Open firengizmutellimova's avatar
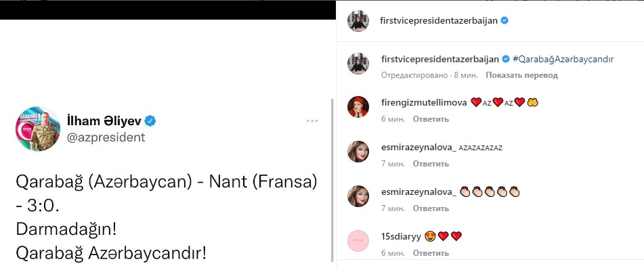Image resolution: width=644 pixels, height=268 pixels. (x=358, y=107)
